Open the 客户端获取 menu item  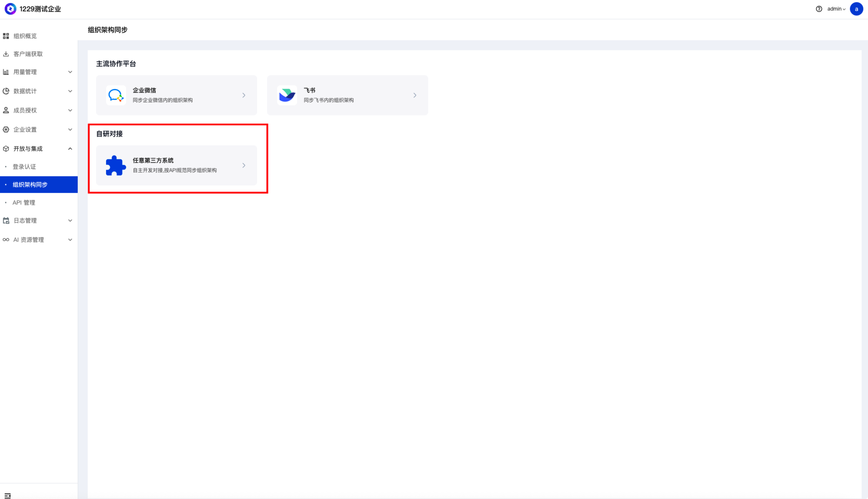(x=28, y=54)
